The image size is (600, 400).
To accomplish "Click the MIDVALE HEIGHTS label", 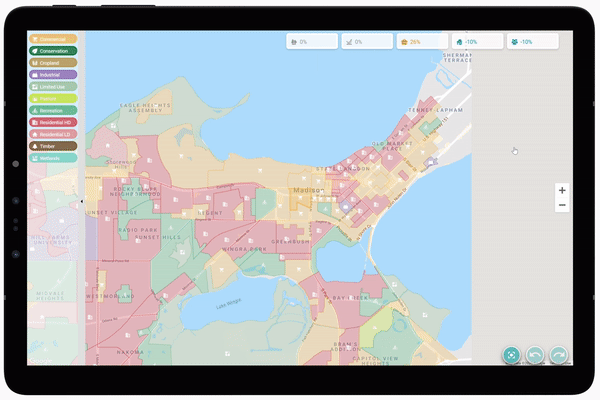I will pyautogui.click(x=50, y=296).
